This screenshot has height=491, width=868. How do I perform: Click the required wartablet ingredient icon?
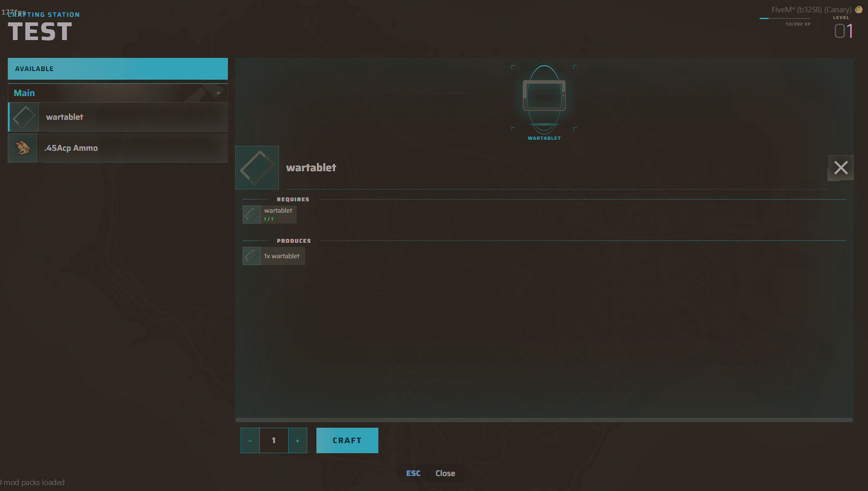click(252, 215)
